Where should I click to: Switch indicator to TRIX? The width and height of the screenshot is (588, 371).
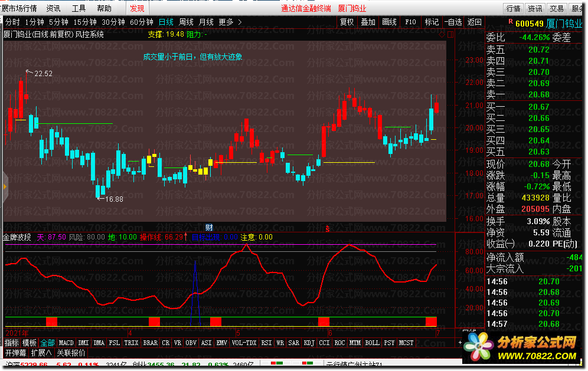[x=131, y=343]
